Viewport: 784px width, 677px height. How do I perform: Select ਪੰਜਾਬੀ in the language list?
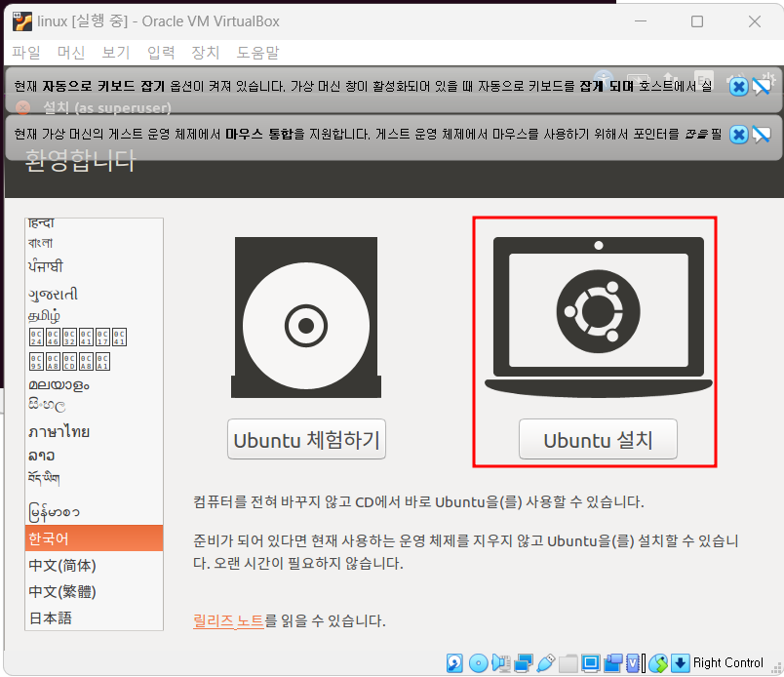94,266
